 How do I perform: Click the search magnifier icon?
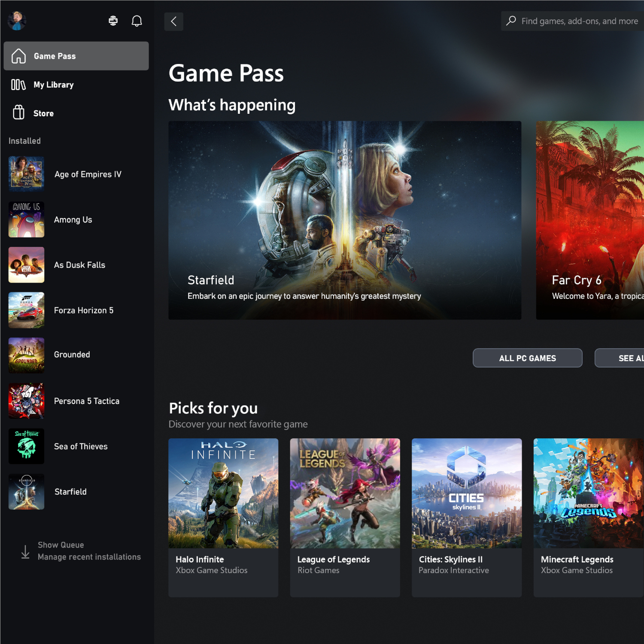(511, 21)
